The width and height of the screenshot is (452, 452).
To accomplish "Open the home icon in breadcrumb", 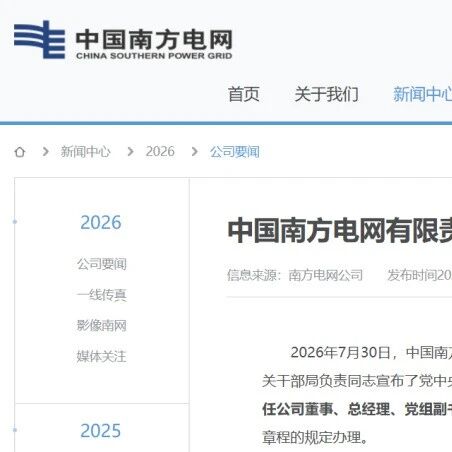I will coord(20,152).
